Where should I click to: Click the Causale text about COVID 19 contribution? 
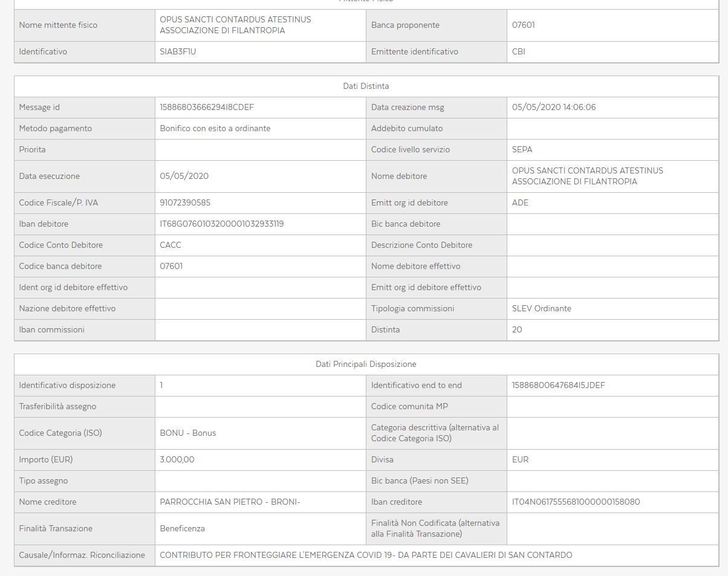366,555
